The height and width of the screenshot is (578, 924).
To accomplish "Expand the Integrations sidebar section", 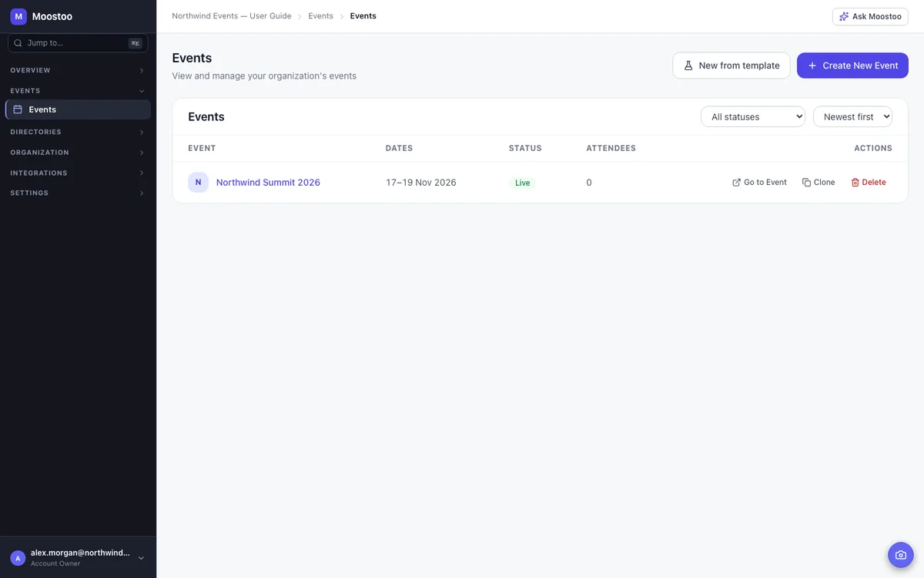I will pyautogui.click(x=78, y=173).
